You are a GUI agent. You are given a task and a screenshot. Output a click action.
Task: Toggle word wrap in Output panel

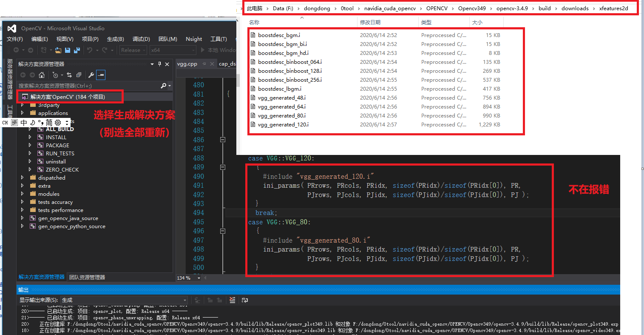pos(244,300)
